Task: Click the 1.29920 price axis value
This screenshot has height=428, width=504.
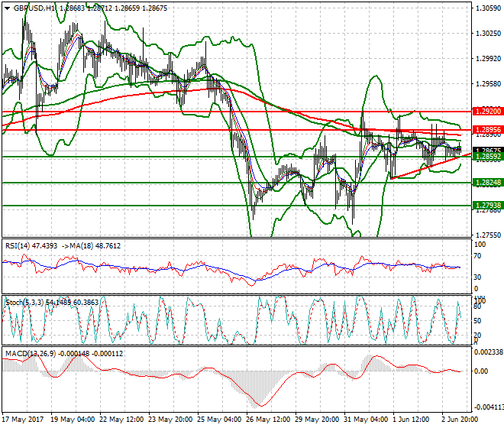Action: point(488,59)
